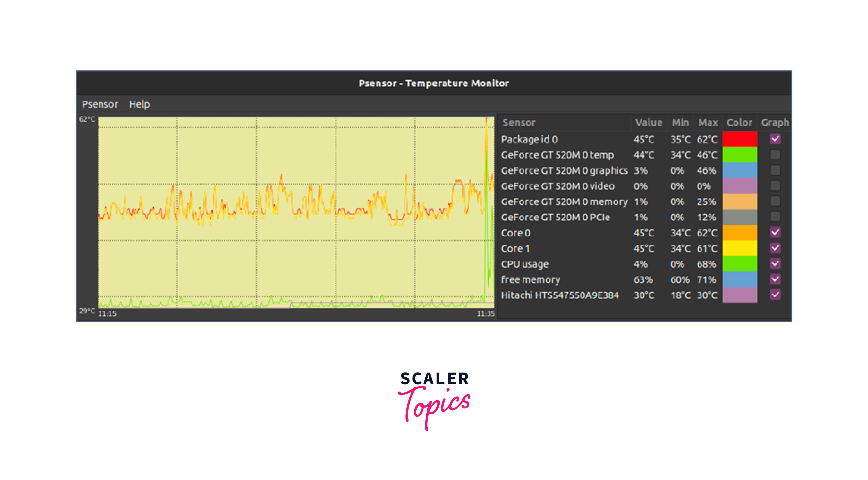Uncheck the CPU usage graph checkbox
868x480 pixels.
click(x=775, y=263)
